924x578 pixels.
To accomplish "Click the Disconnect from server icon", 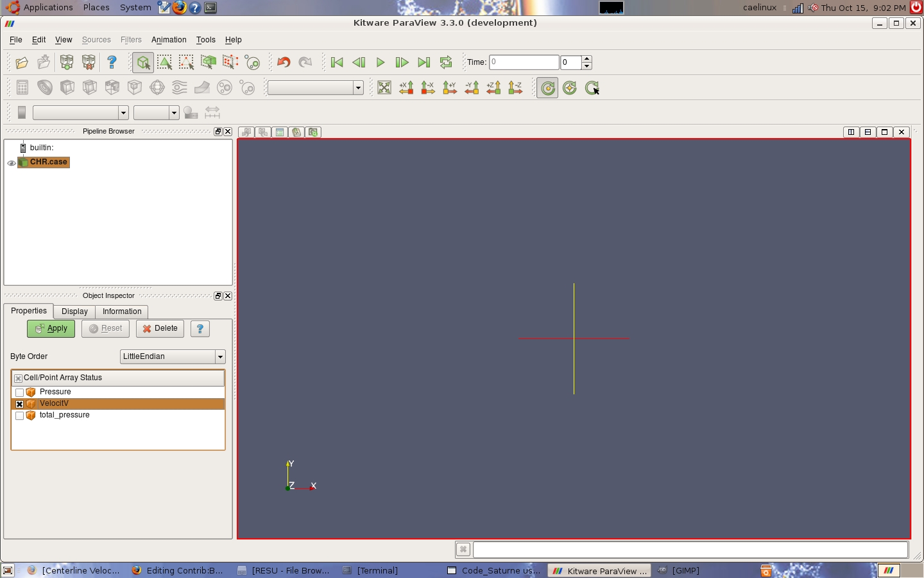I will [x=89, y=62].
